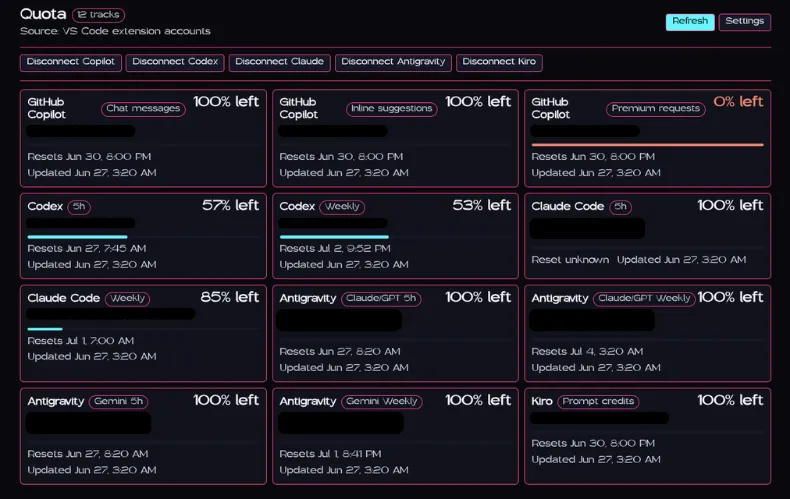Click the Codex Weekly progress bar
Viewport: 790px width, 499px height.
(334, 236)
